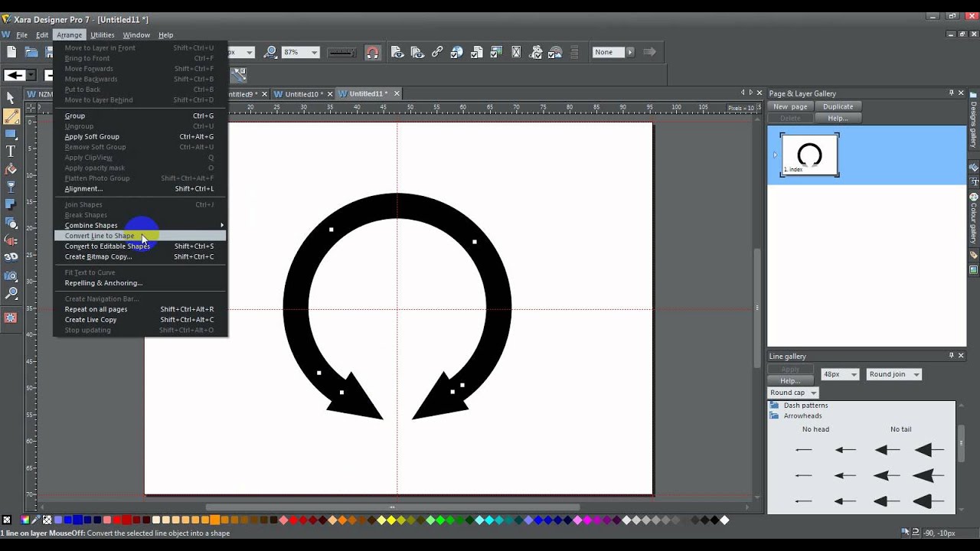Choose Convert Line to Shape
This screenshot has height=551, width=980.
(140, 236)
